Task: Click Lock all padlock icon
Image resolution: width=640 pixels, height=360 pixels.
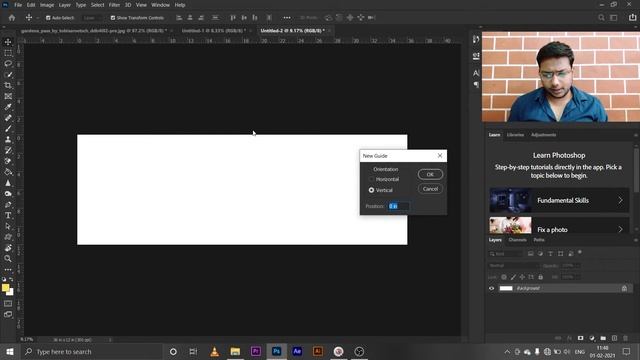Action: 540,277
